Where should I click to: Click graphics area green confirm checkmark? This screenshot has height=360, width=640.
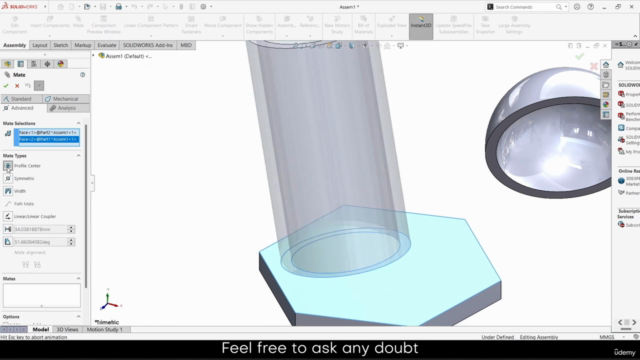[579, 57]
